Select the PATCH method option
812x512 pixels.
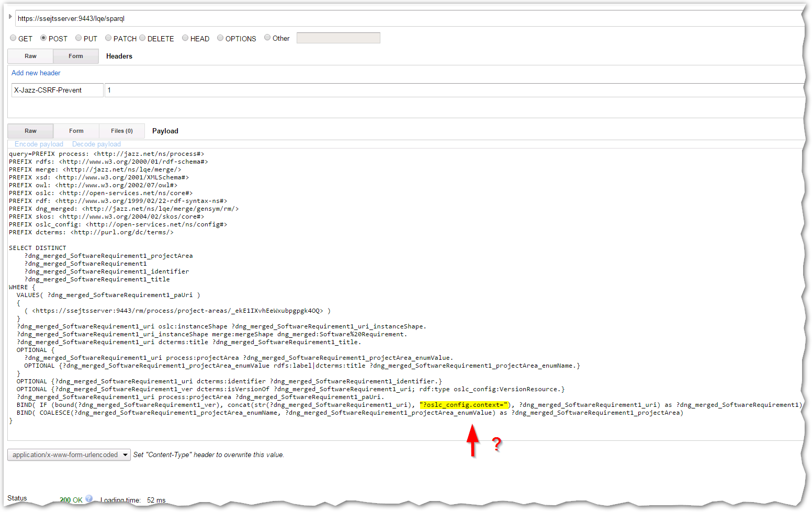click(x=108, y=38)
